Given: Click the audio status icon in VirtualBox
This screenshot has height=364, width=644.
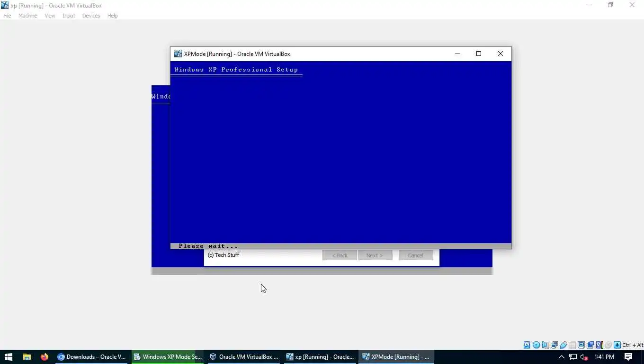Looking at the screenshot, I should tap(545, 345).
